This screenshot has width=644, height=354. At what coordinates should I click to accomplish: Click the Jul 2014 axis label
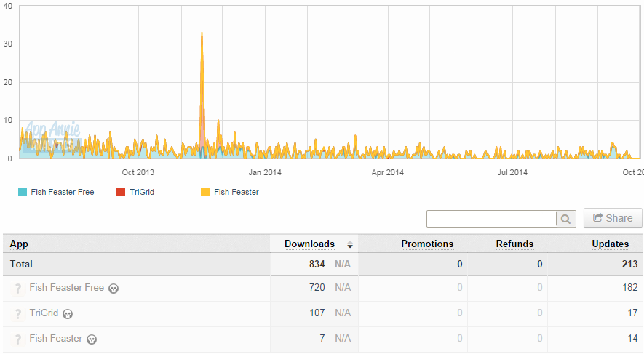[512, 173]
